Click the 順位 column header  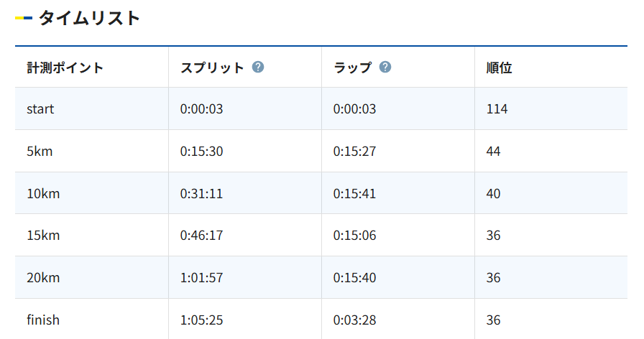499,68
